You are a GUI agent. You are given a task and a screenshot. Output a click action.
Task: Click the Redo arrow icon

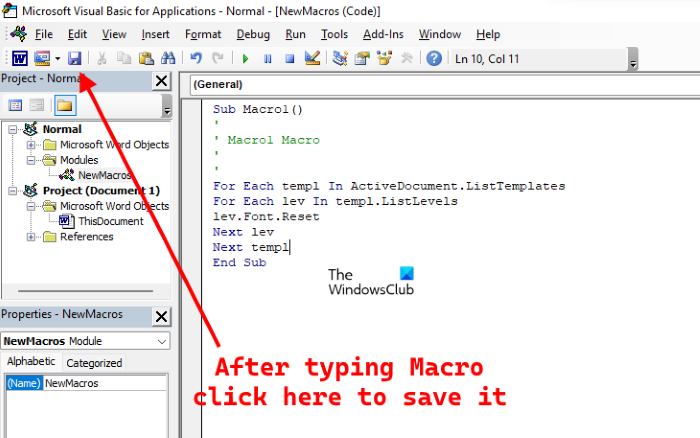point(218,58)
